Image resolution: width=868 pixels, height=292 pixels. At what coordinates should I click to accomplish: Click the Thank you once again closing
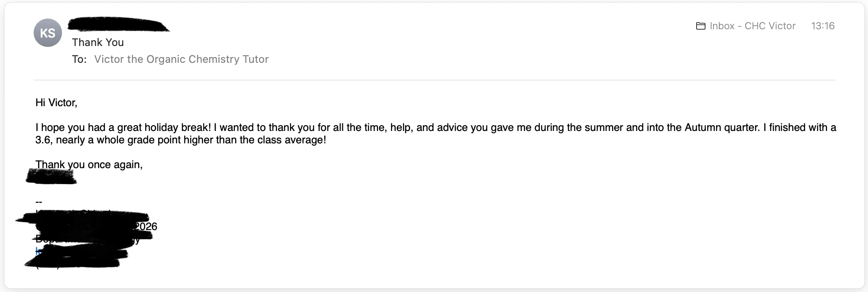[x=89, y=165]
